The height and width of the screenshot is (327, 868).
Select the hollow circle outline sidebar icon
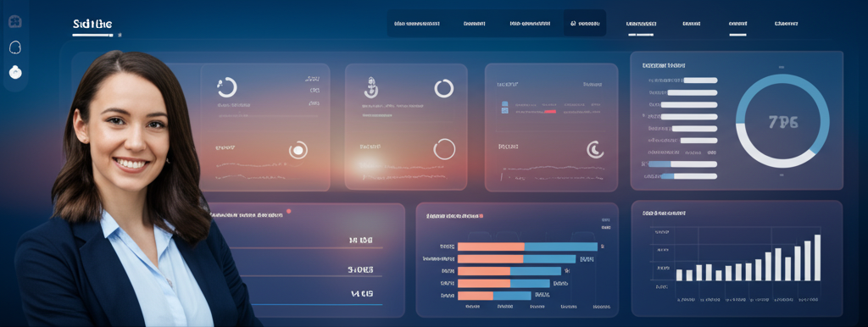pyautogui.click(x=15, y=47)
